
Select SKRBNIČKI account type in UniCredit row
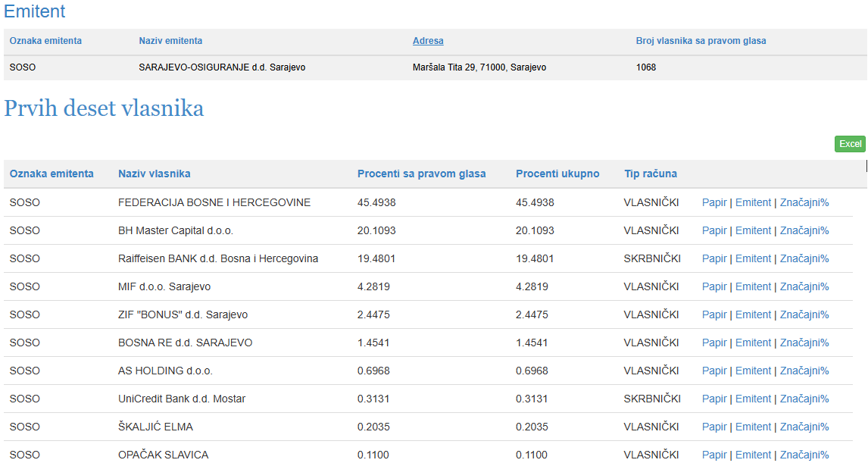652,399
